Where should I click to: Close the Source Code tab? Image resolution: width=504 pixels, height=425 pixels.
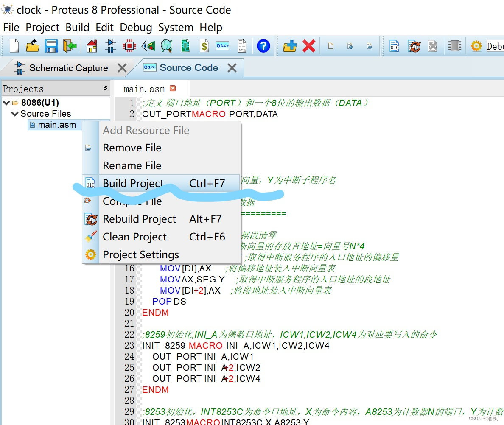coord(232,68)
